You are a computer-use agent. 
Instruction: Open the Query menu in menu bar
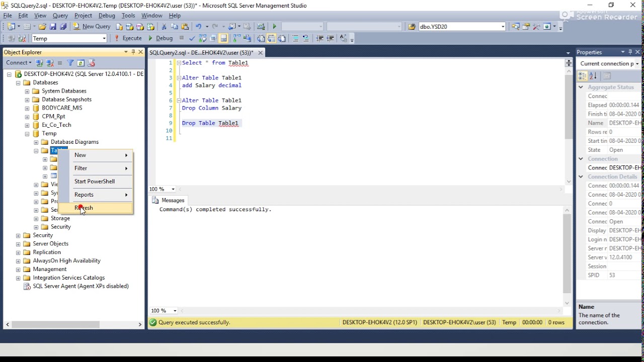(x=60, y=16)
